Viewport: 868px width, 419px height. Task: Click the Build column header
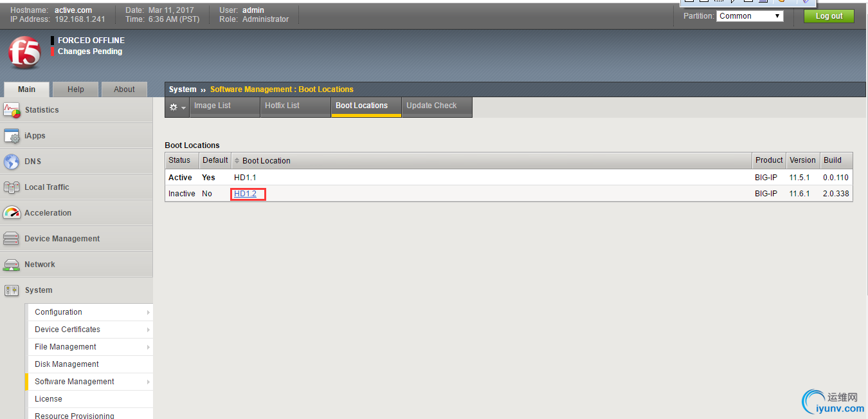pyautogui.click(x=836, y=160)
